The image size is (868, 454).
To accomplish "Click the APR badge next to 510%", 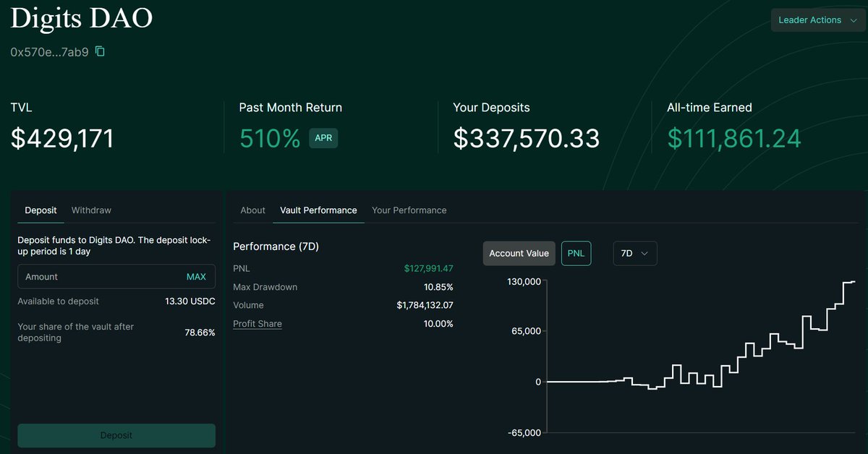I will 323,138.
